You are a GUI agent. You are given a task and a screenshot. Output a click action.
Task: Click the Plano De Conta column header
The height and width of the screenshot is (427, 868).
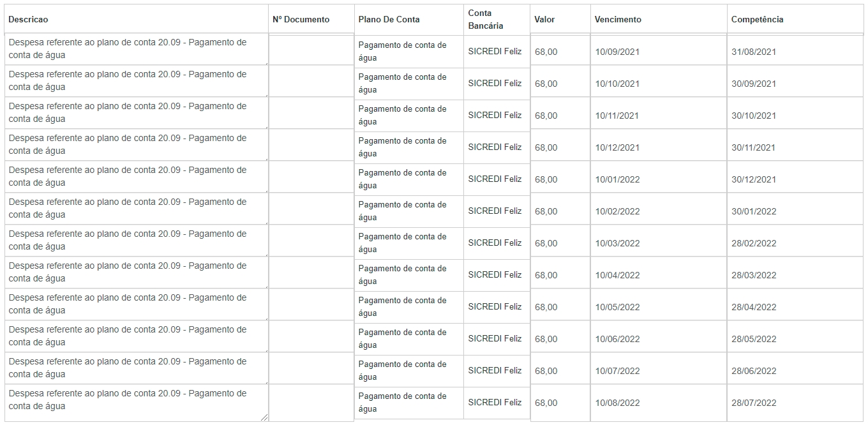[389, 20]
